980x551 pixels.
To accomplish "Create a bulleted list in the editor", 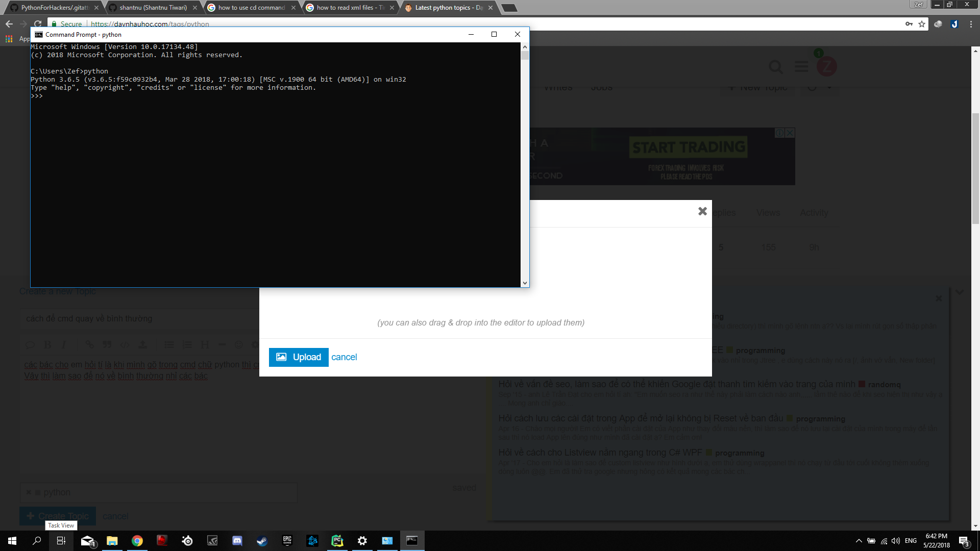I will pyautogui.click(x=169, y=345).
